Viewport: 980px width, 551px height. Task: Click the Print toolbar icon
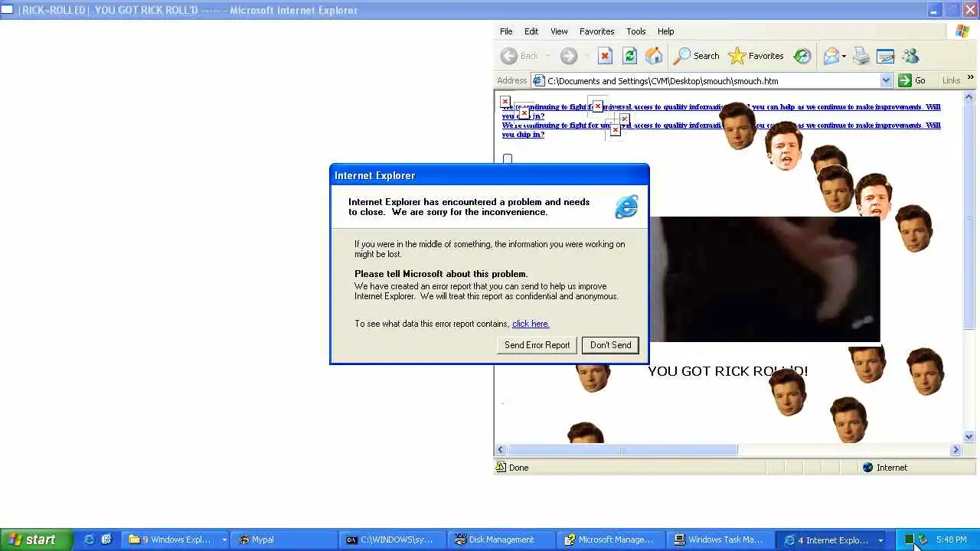[861, 56]
